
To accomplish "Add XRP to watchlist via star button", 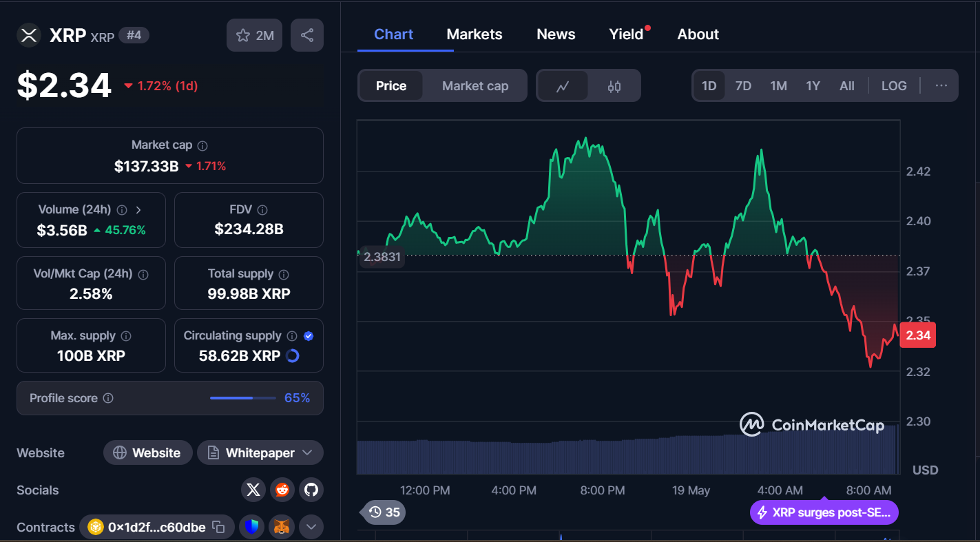I will [x=255, y=35].
